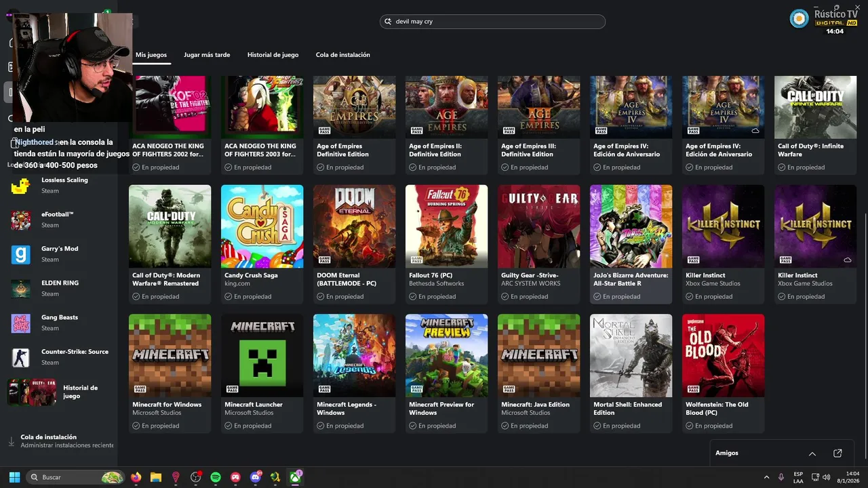Expand the Amigos panel chevron

point(812,453)
